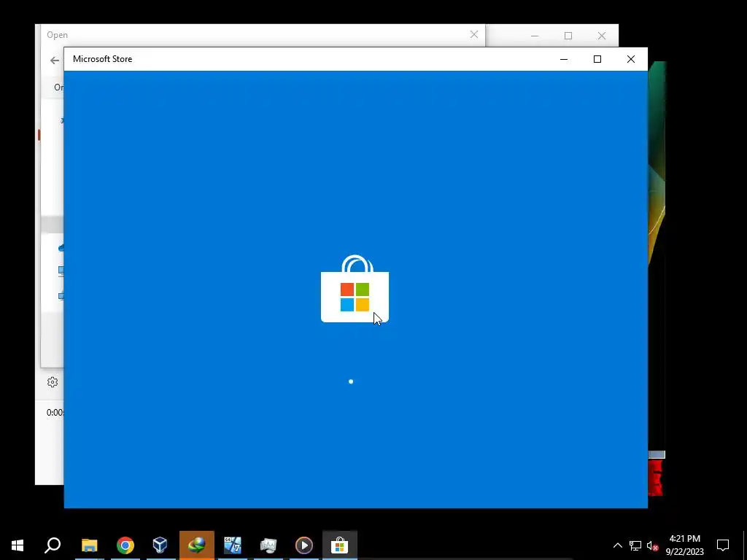Image resolution: width=747 pixels, height=560 pixels.
Task: Open File Explorer from taskbar
Action: point(89,545)
